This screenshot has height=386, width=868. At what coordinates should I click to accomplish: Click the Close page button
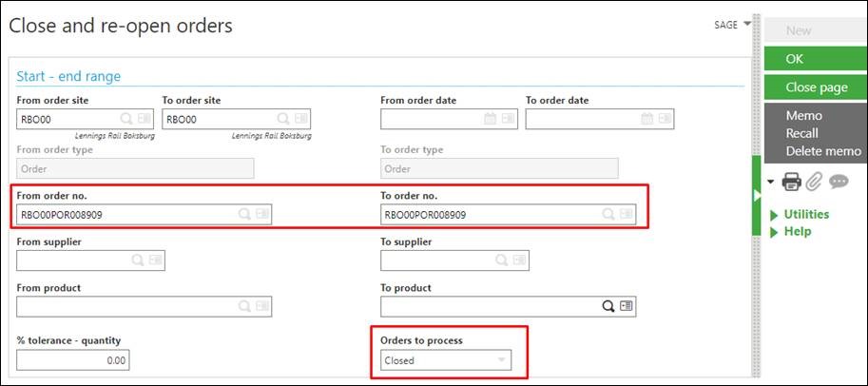[x=816, y=87]
